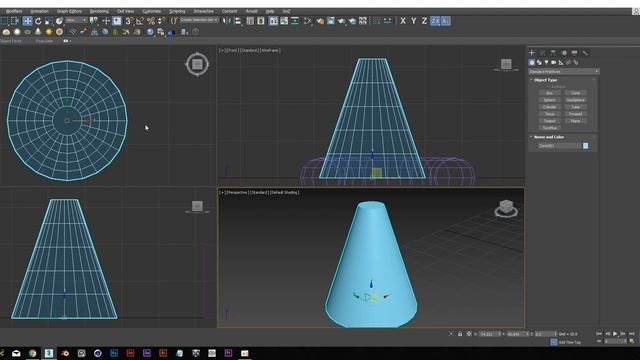Click the Top viewport ViewCube compass
The height and width of the screenshot is (360, 640).
198,64
